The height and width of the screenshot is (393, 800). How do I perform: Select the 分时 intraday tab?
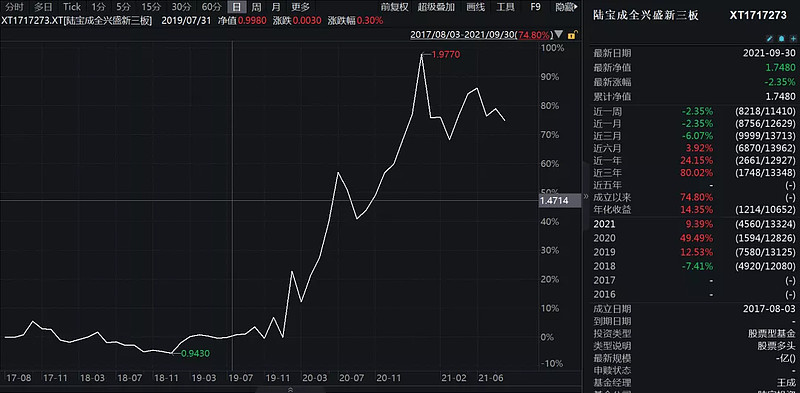click(x=14, y=7)
